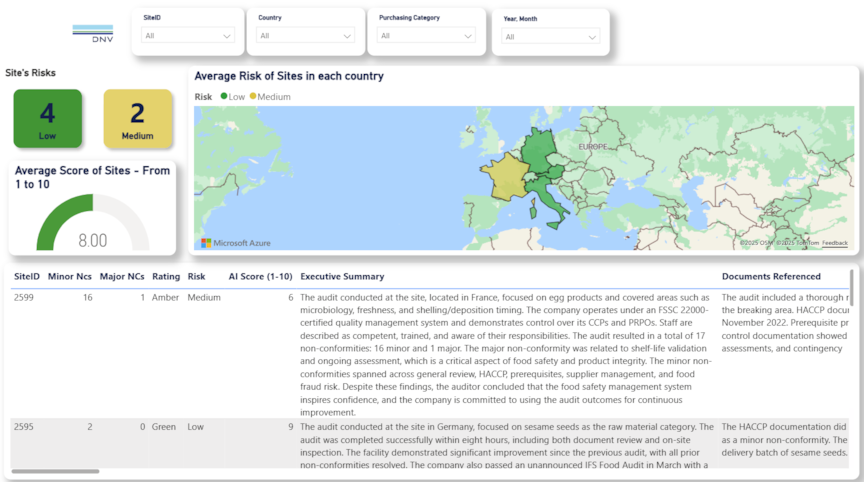This screenshot has height=482, width=864.
Task: Sort table by AI Score column header
Action: (260, 276)
